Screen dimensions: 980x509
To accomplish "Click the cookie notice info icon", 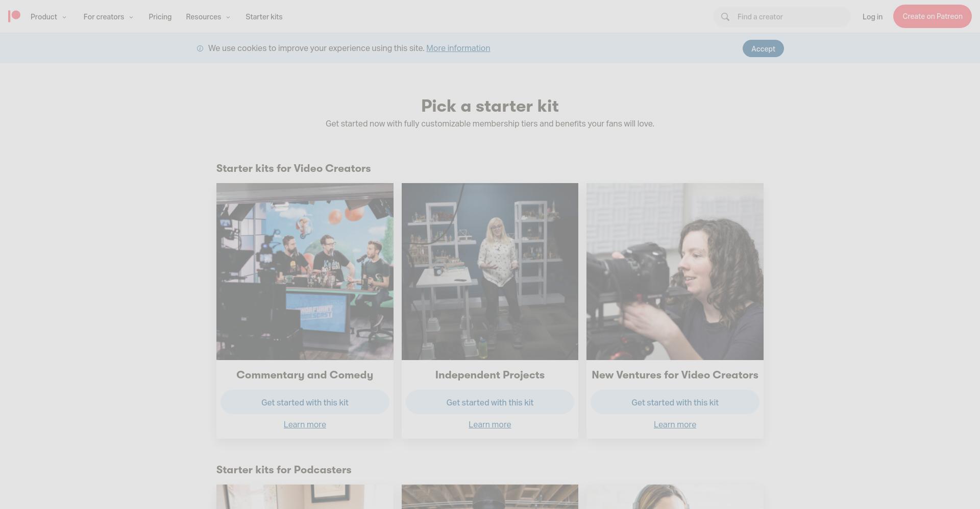I will (200, 48).
